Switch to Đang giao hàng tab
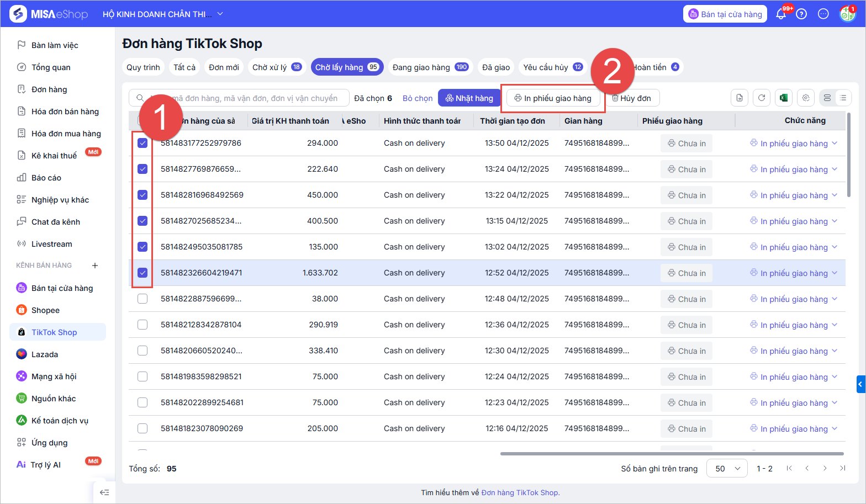 (x=430, y=67)
